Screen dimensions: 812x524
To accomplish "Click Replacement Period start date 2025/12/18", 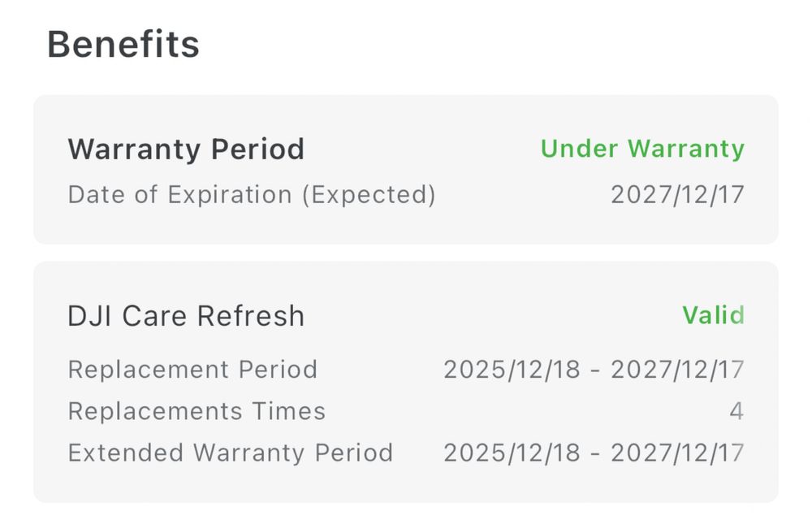I will (512, 370).
